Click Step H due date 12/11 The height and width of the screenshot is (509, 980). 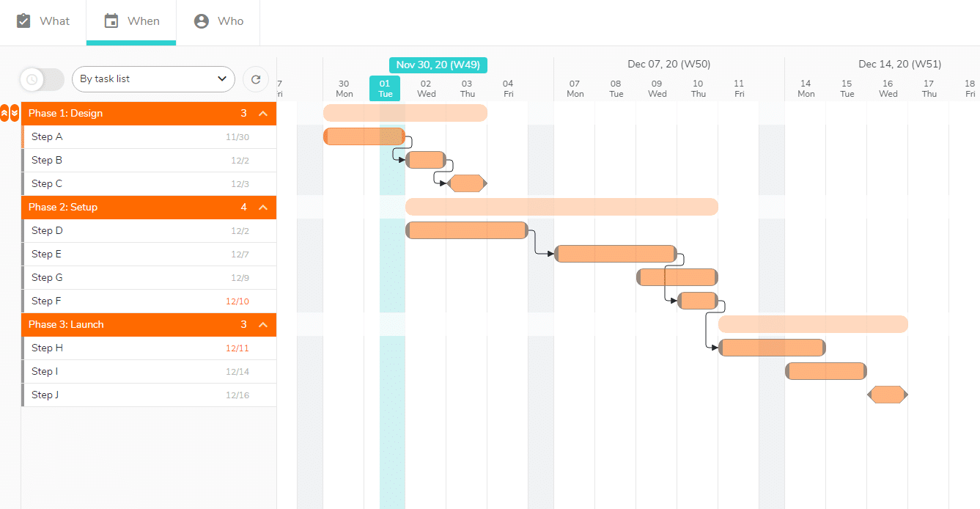point(237,348)
